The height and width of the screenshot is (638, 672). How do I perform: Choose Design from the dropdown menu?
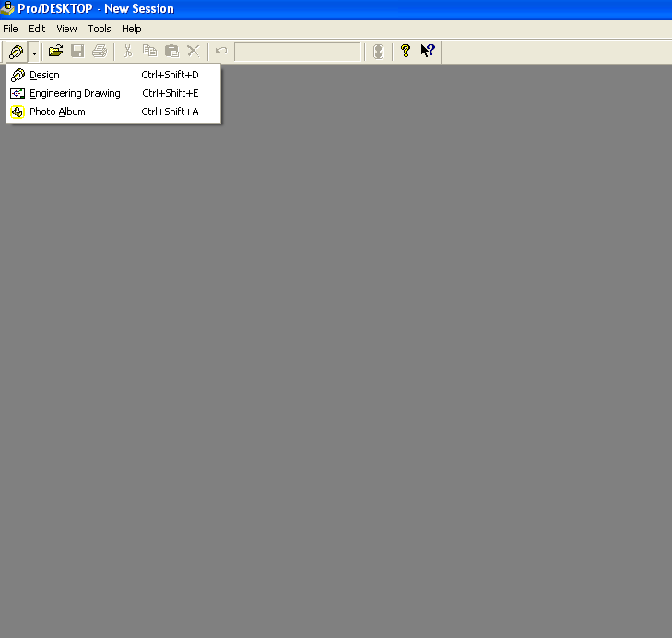pyautogui.click(x=113, y=75)
